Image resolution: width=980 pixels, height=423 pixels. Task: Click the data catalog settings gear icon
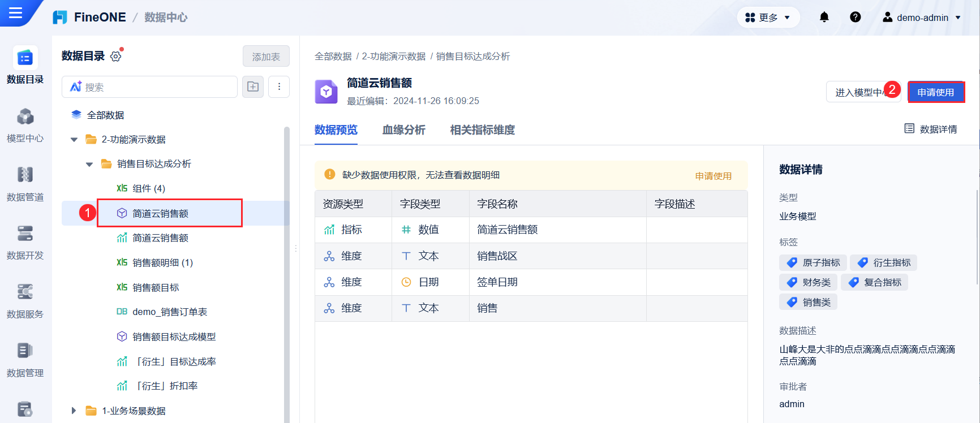point(116,56)
